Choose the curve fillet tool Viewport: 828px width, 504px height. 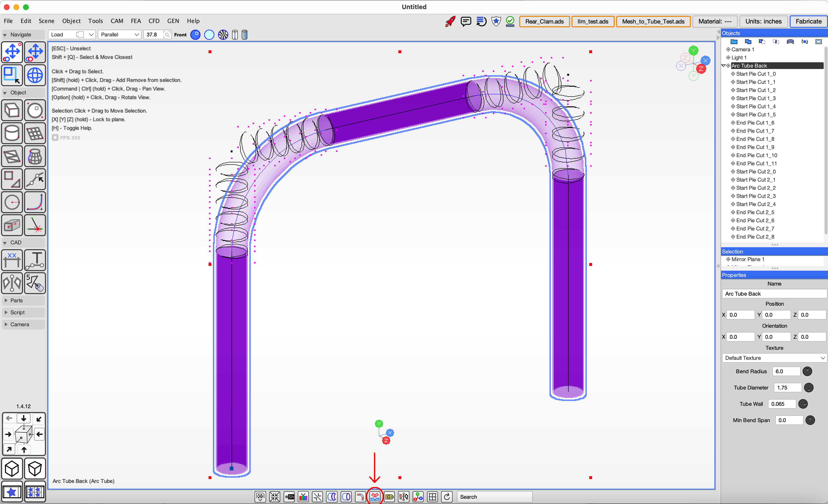click(x=35, y=202)
